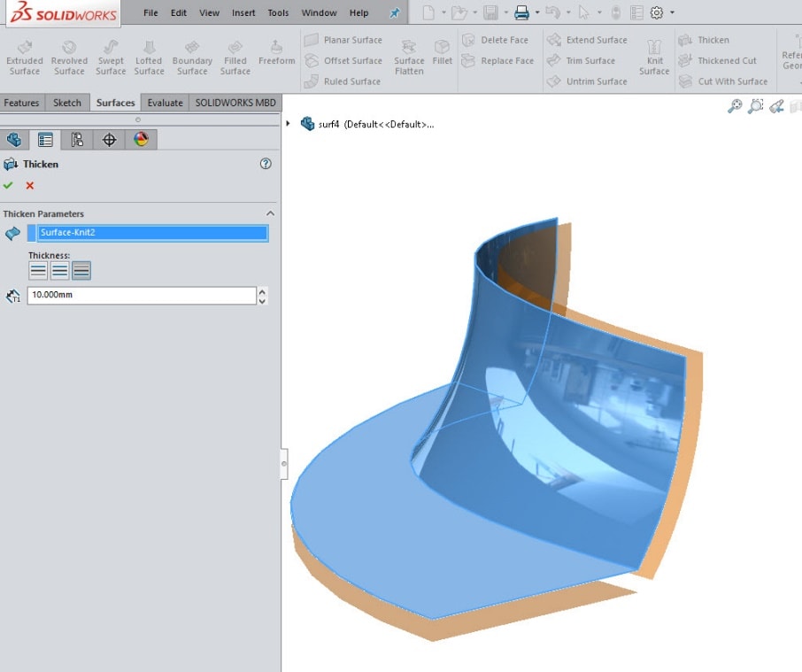
Task: Expand the Save dropdown arrow
Action: [x=505, y=12]
